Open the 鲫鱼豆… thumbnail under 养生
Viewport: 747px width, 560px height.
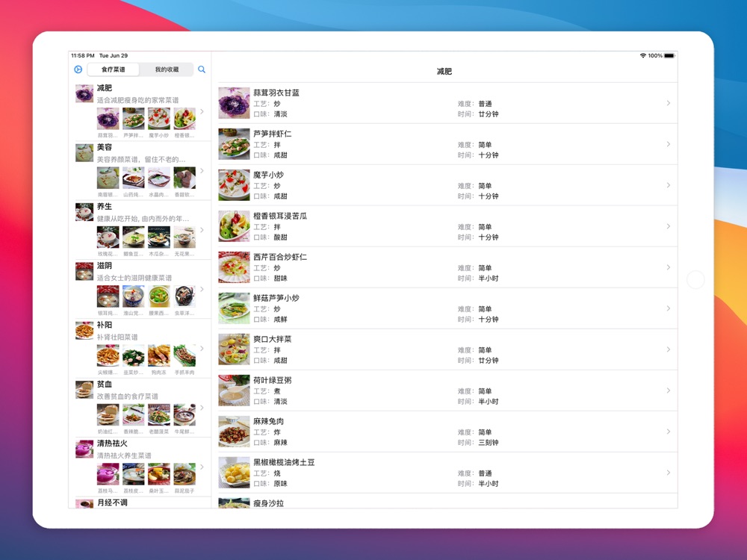(134, 237)
